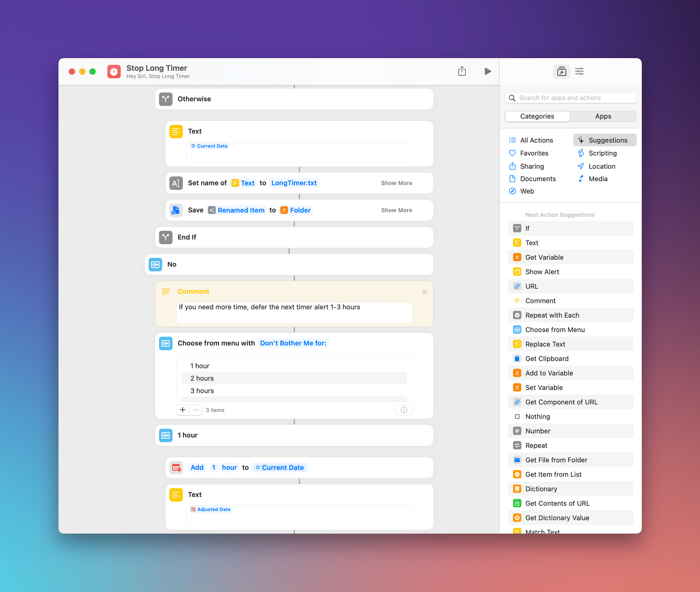
Task: Click the All Actions sidebar item
Action: click(536, 140)
